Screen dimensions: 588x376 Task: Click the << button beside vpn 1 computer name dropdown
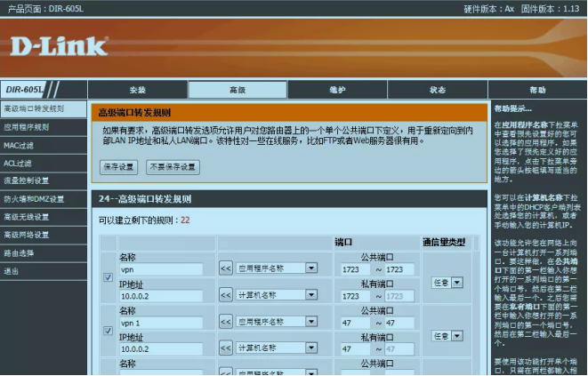226,348
